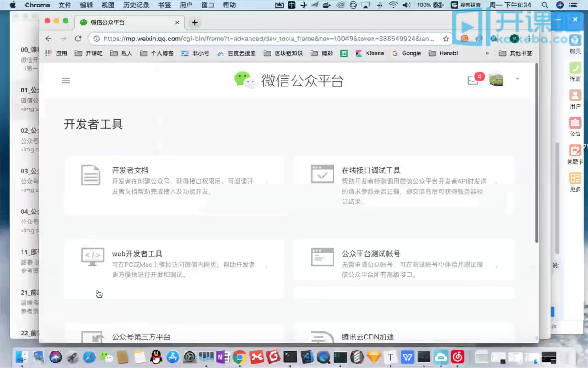
Task: Expand the account dropdown arrow next to the avatar
Action: [517, 79]
